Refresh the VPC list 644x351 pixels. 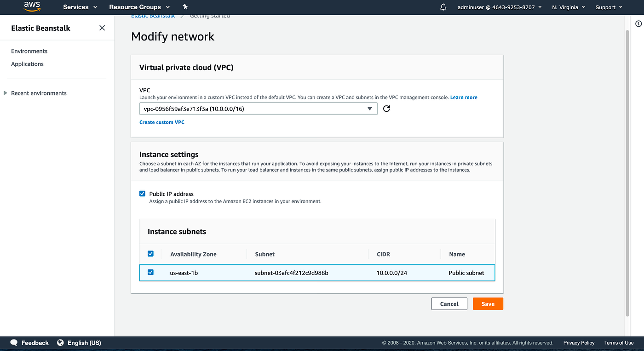386,109
